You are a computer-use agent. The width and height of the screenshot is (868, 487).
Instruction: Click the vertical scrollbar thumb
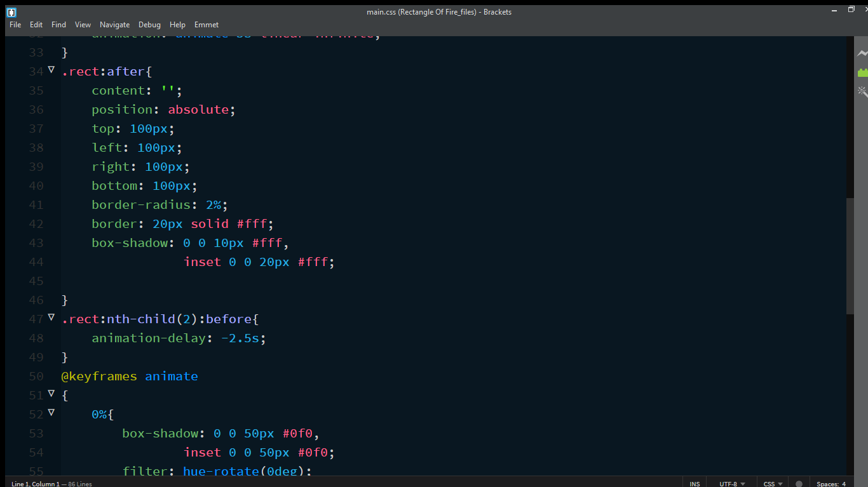(850, 256)
